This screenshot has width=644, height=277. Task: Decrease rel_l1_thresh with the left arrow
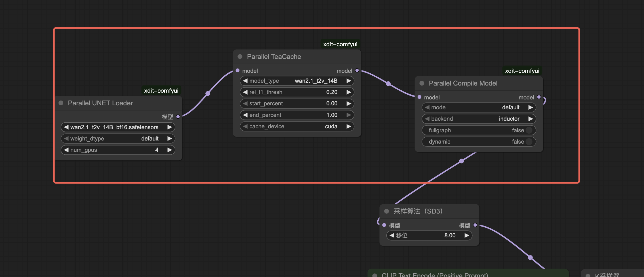[245, 92]
